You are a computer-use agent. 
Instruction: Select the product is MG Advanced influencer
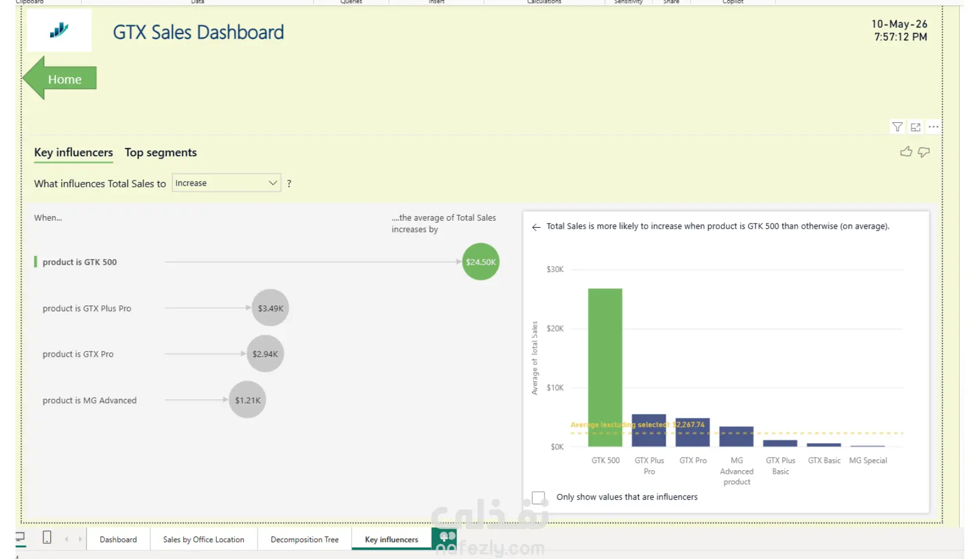[89, 401]
